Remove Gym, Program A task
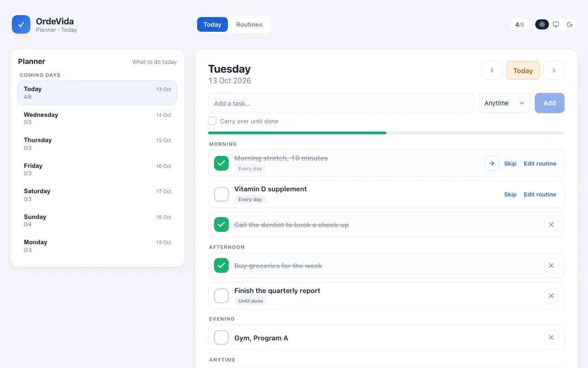 (551, 338)
